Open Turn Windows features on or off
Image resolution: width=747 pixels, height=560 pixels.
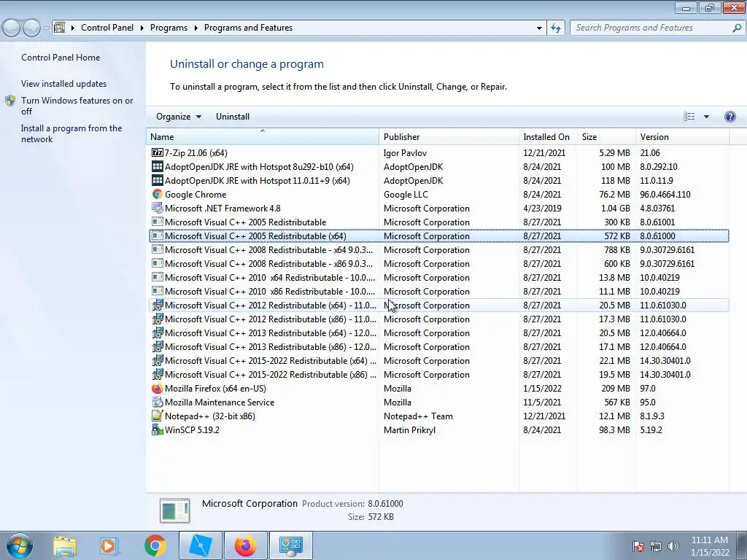coord(77,106)
